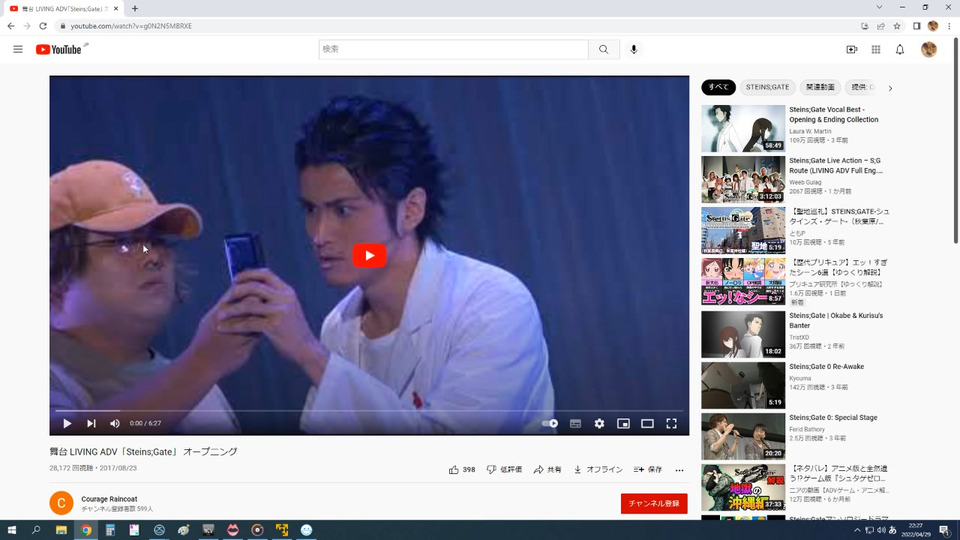
Task: Enable the miniplayer
Action: [623, 423]
